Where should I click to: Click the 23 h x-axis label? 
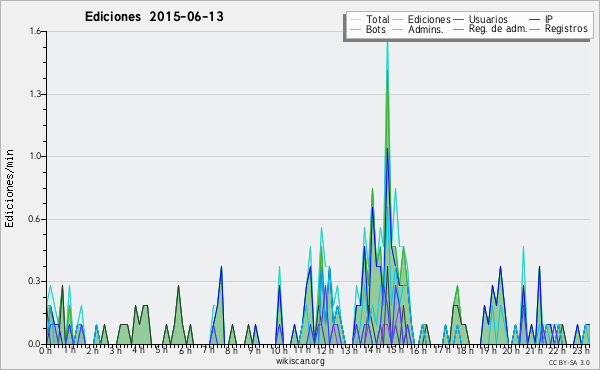[x=581, y=350]
